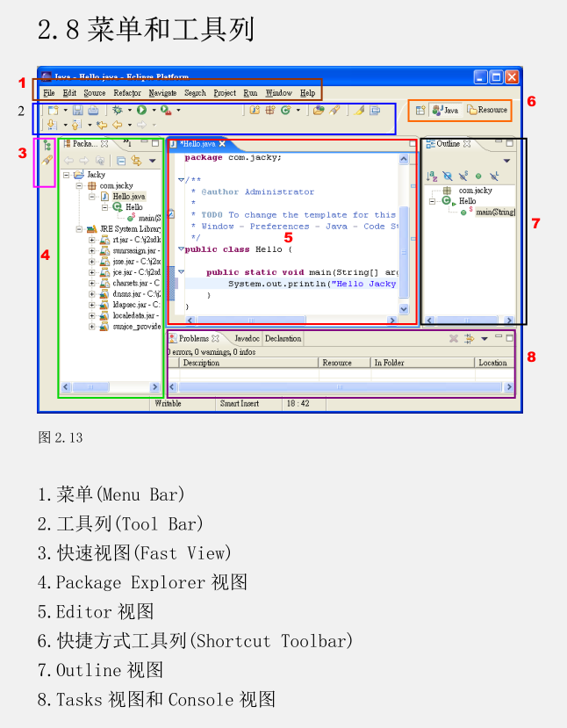This screenshot has width=567, height=728.
Task: Expand the dnsns.jar node
Action: 92,294
